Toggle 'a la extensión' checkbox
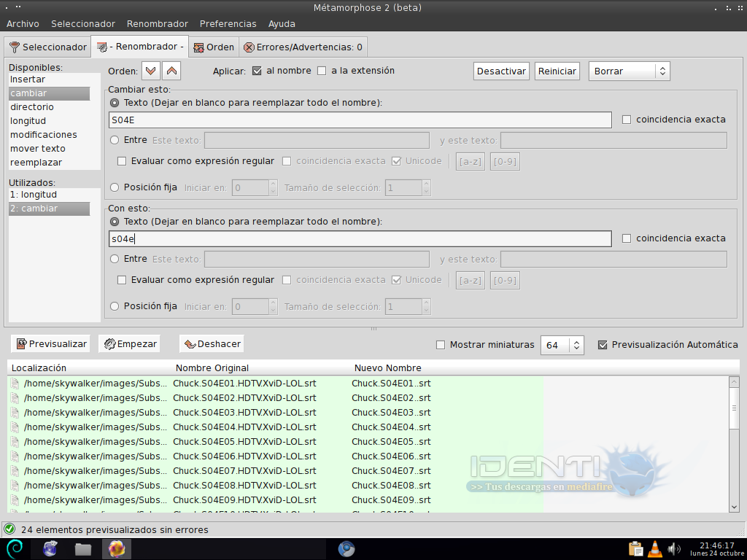Screen dimensions: 747x560 pos(322,71)
